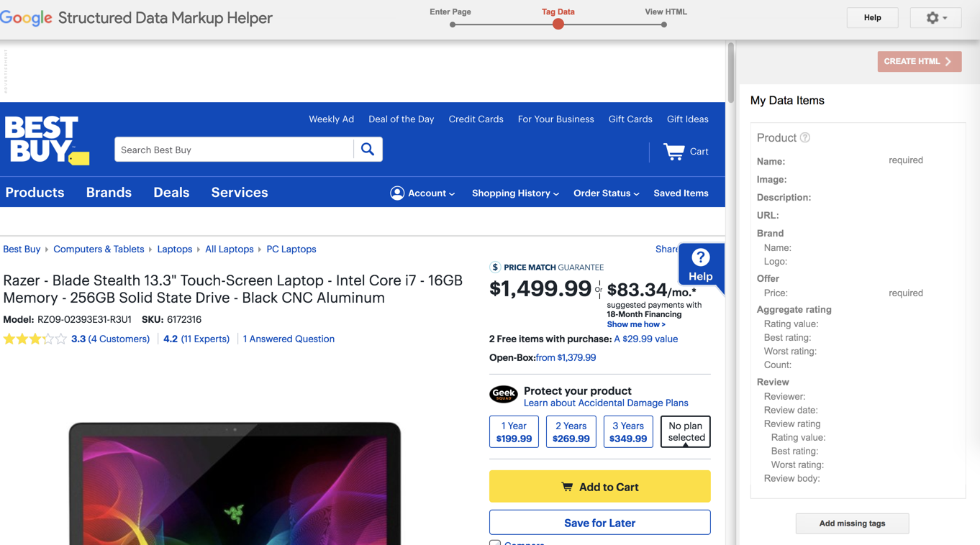The image size is (980, 545).
Task: Open the shopping cart icon
Action: tap(674, 151)
